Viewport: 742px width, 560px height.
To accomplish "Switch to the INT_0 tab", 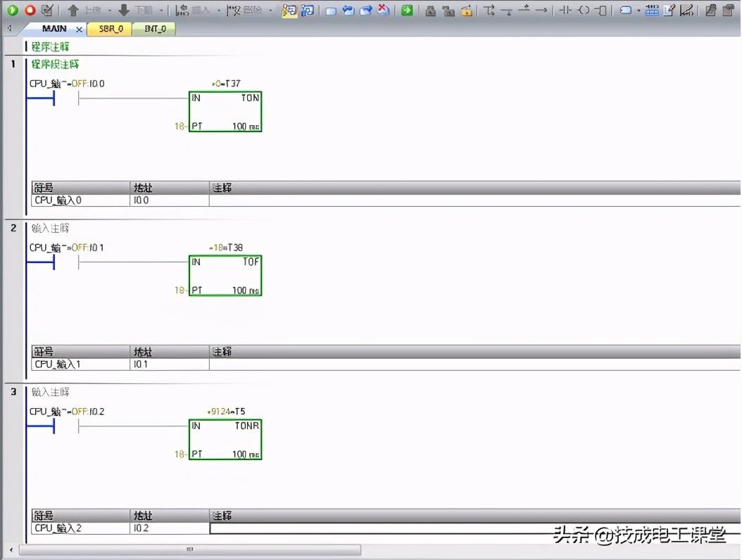I will [155, 29].
